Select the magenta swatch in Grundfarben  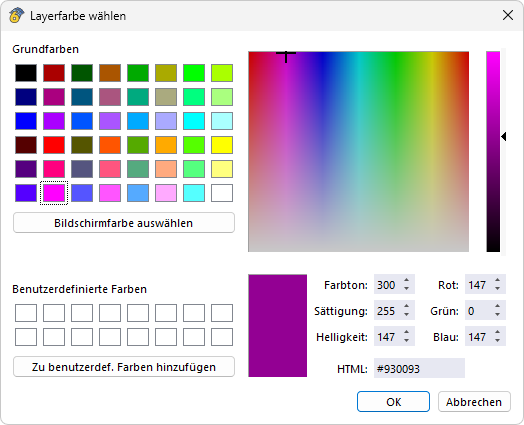pyautogui.click(x=54, y=193)
